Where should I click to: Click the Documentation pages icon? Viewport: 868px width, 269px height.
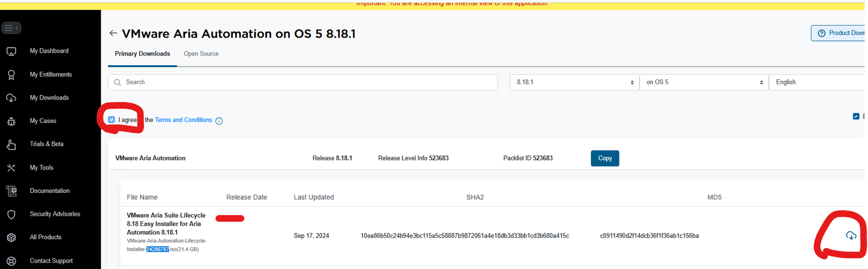(11, 191)
